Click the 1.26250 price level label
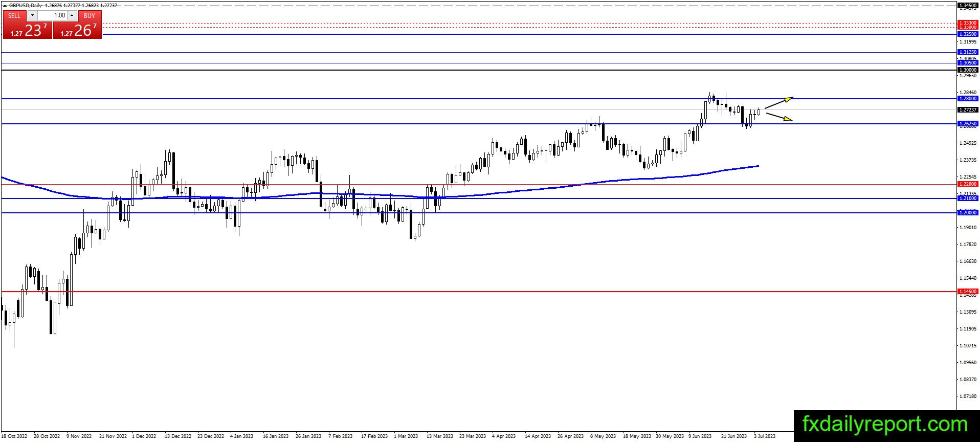 pos(968,123)
